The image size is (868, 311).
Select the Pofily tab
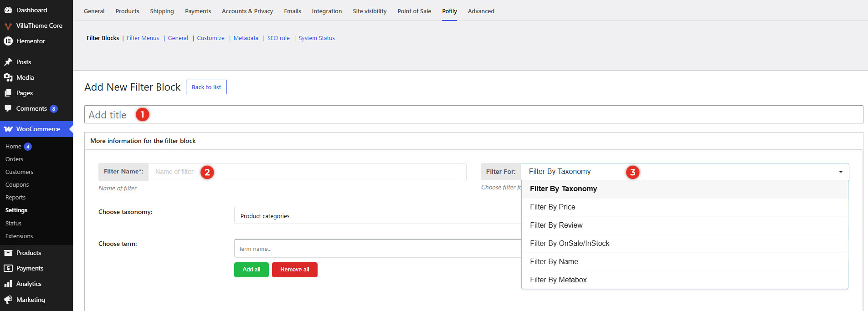tap(449, 11)
